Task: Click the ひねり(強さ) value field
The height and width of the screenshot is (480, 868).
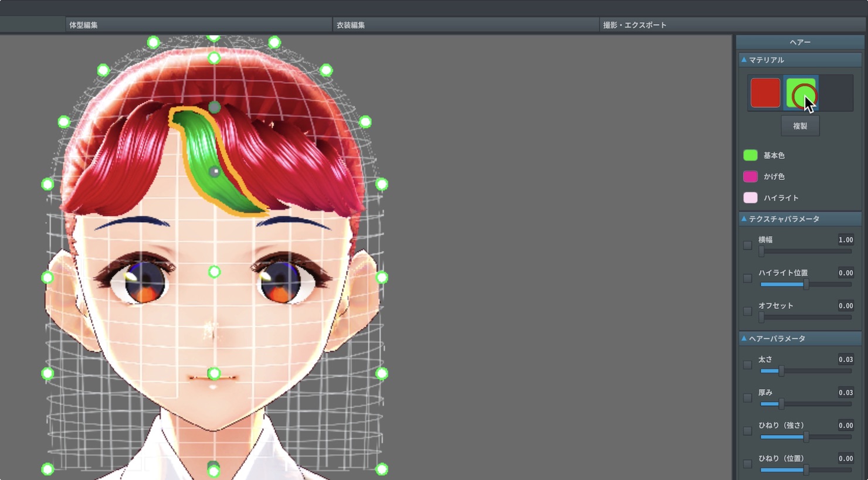Action: pos(846,425)
